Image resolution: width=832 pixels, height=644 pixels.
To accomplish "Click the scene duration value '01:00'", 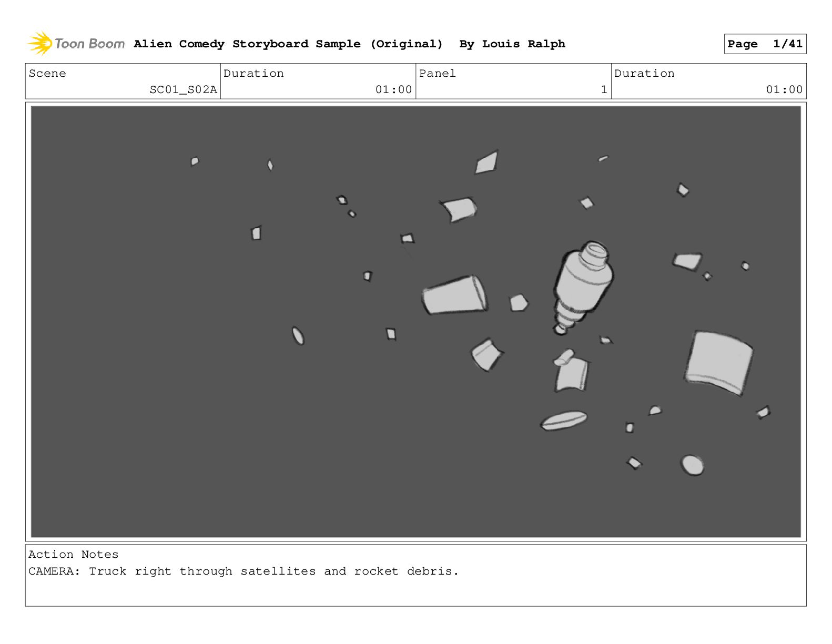I will click(393, 90).
